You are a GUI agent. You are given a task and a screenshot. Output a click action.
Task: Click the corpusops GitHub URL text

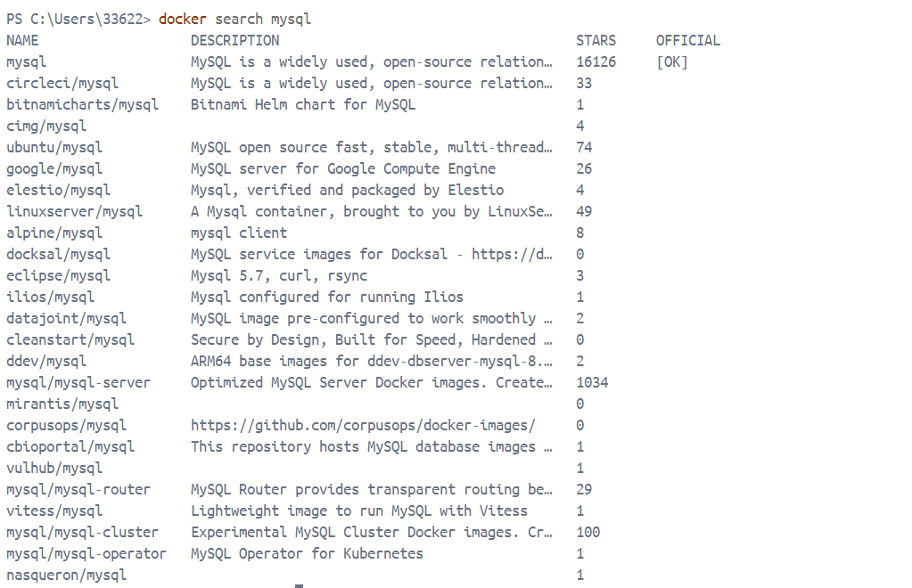click(x=363, y=425)
